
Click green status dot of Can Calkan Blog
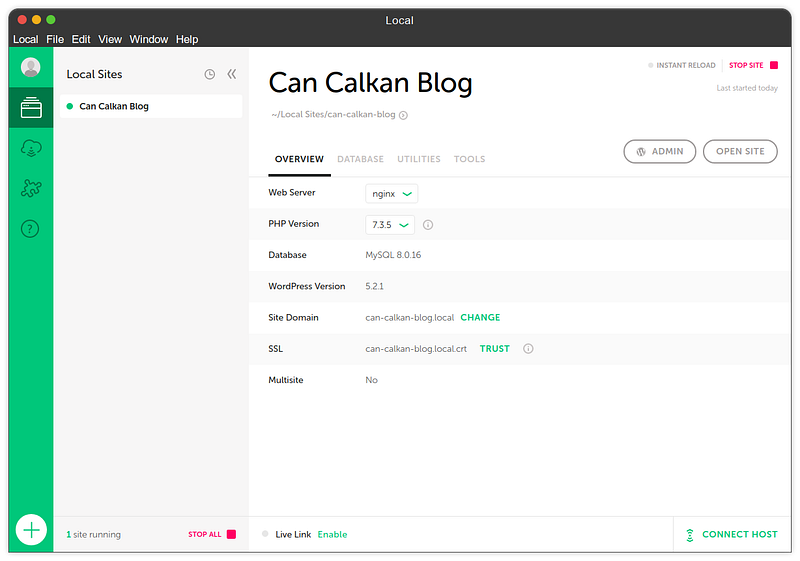tap(70, 107)
